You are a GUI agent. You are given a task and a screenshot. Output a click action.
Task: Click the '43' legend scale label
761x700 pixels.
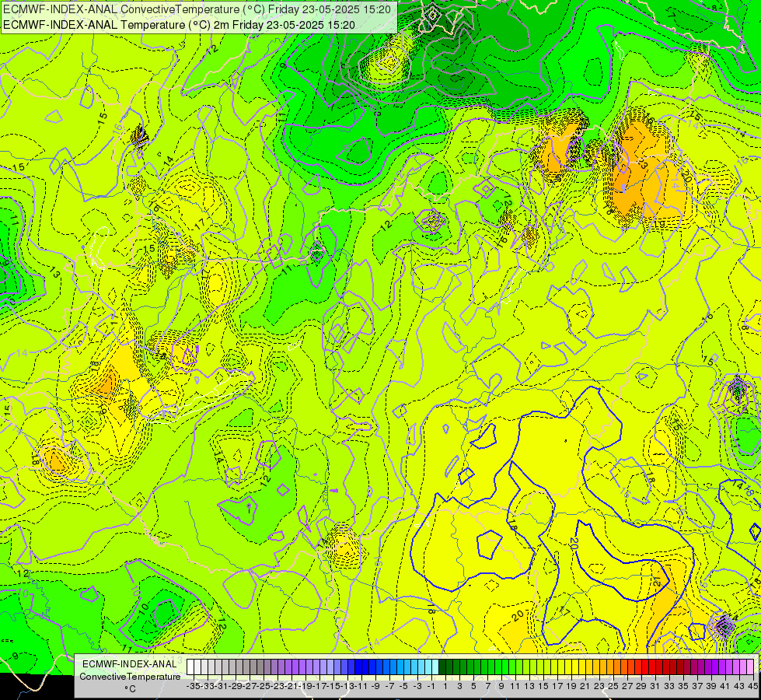[739, 686]
